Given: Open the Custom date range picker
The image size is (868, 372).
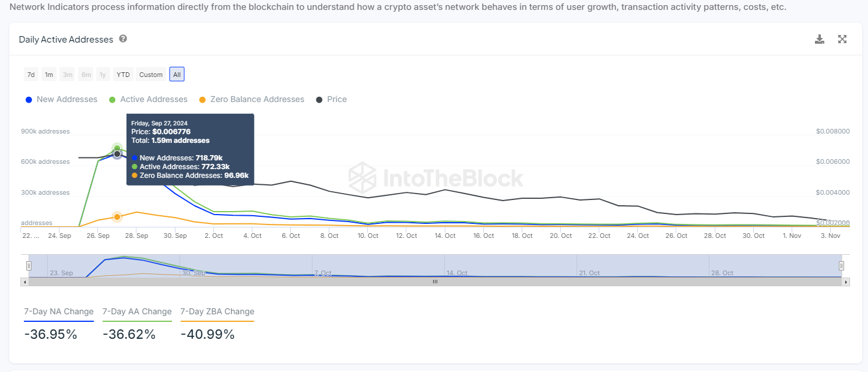Looking at the screenshot, I should [151, 75].
